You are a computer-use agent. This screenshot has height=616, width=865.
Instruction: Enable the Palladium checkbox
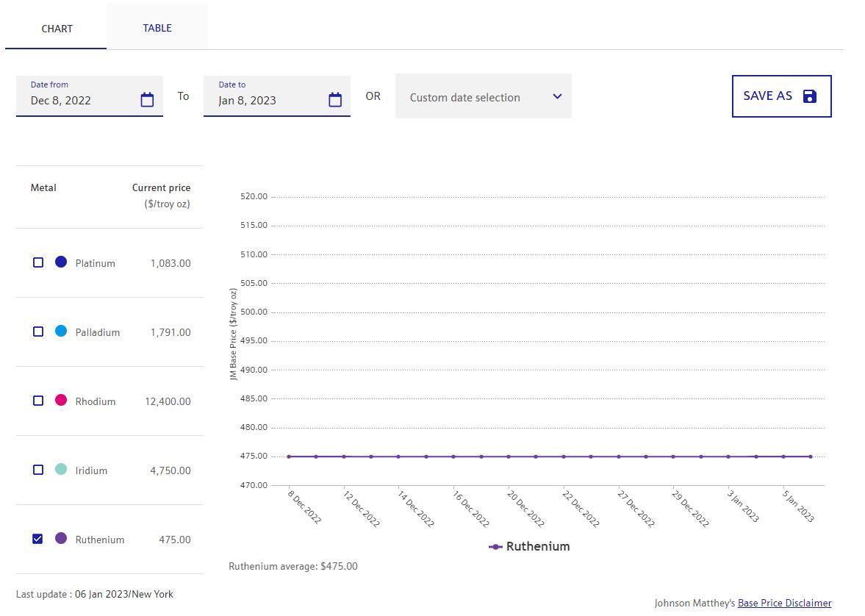38,332
